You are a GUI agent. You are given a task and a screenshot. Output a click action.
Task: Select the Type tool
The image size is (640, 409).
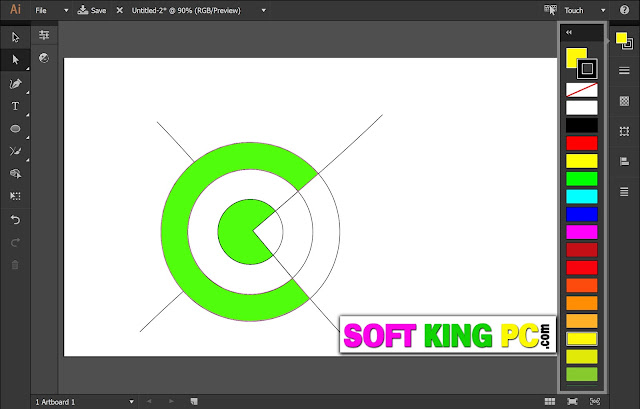tap(15, 106)
